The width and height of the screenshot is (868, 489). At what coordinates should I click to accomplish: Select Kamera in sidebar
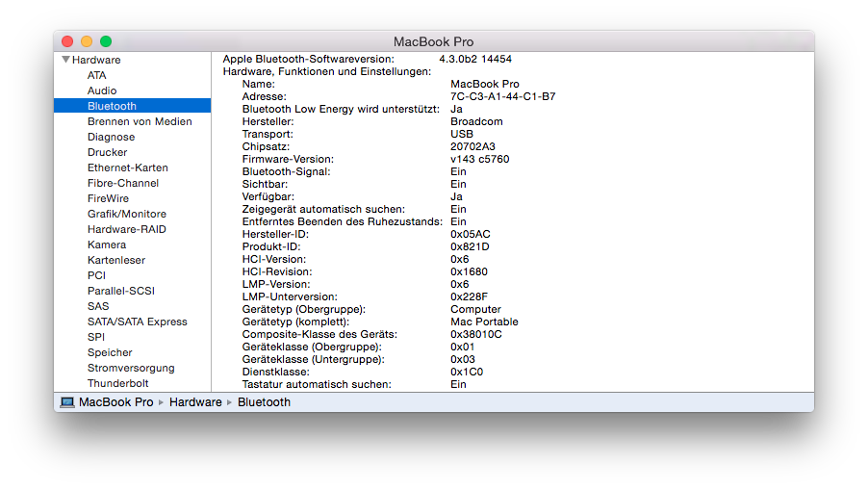106,244
